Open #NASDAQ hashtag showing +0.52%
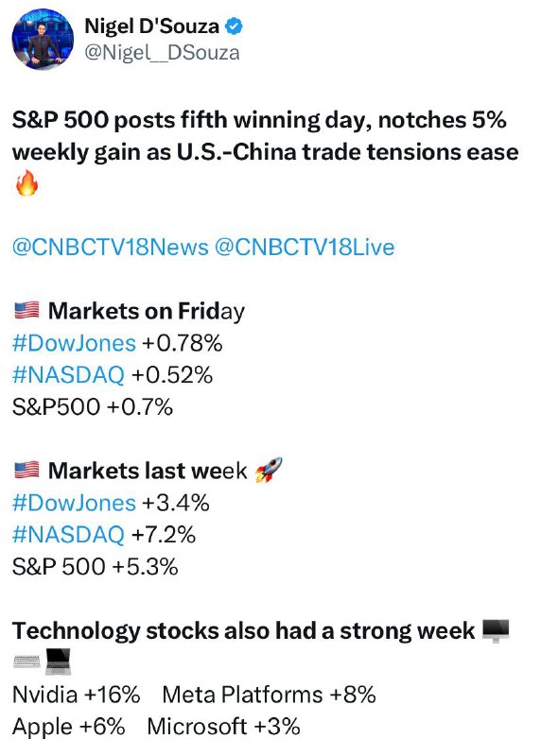Image resolution: width=541 pixels, height=756 pixels. (68, 375)
